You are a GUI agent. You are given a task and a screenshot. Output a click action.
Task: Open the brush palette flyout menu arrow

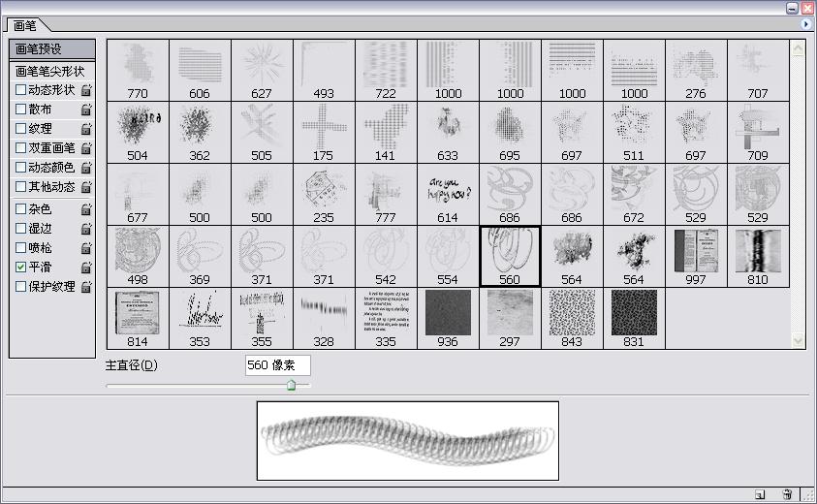pyautogui.click(x=806, y=24)
